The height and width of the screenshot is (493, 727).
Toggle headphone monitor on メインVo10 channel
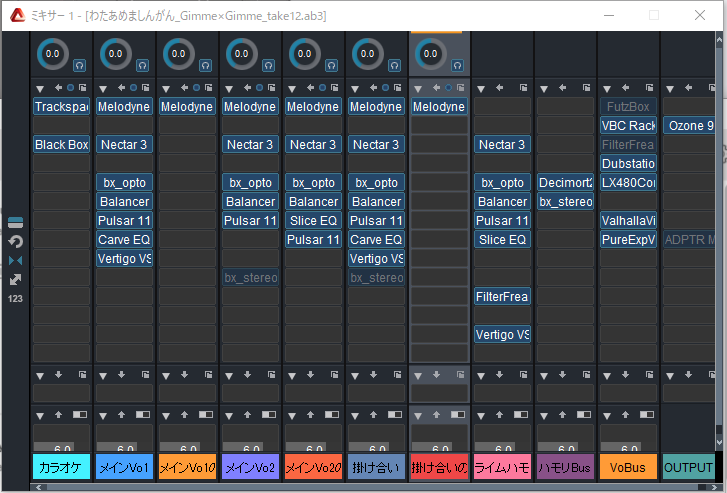[x=205, y=66]
